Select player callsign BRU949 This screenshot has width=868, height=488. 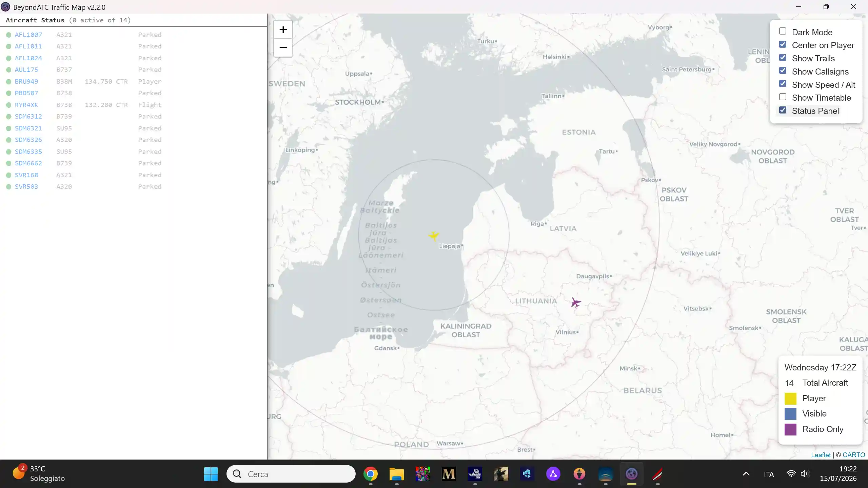(x=26, y=81)
